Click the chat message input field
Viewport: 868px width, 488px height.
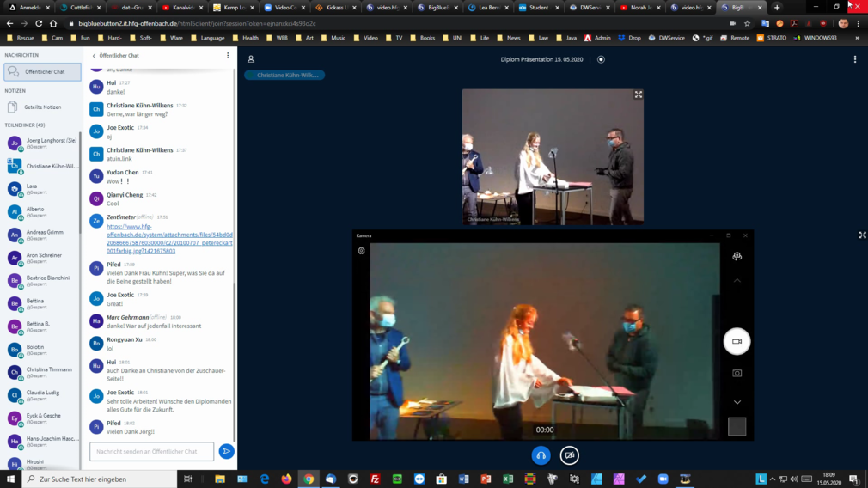[x=151, y=451]
